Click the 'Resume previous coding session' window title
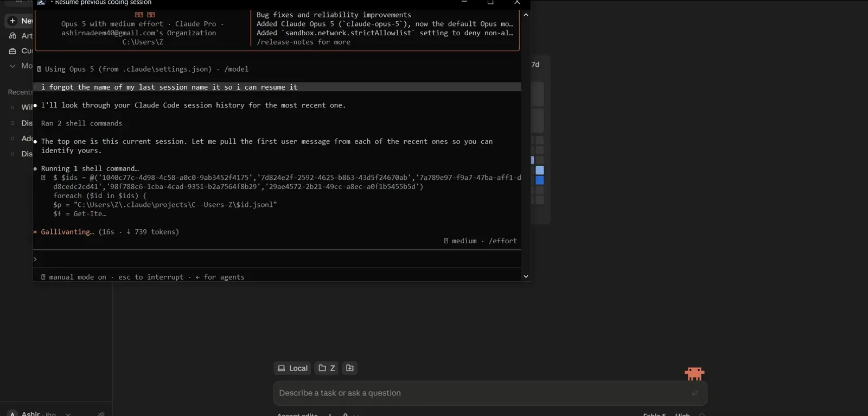This screenshot has width=868, height=416. 103,3
